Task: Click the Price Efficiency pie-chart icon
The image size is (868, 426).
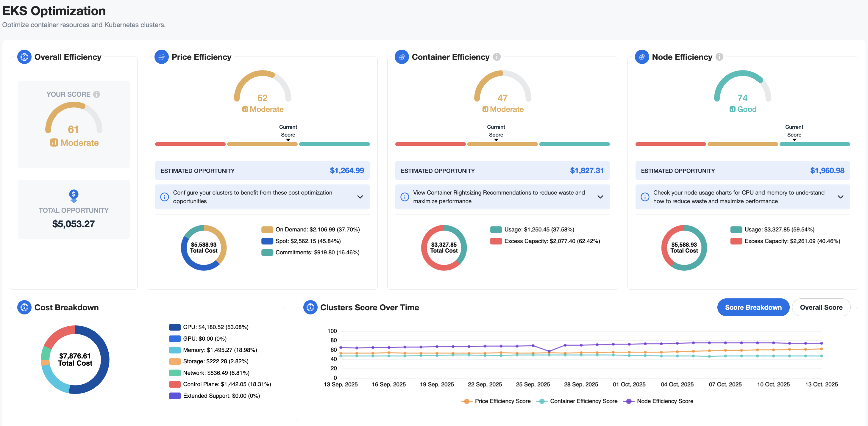Action: [161, 57]
